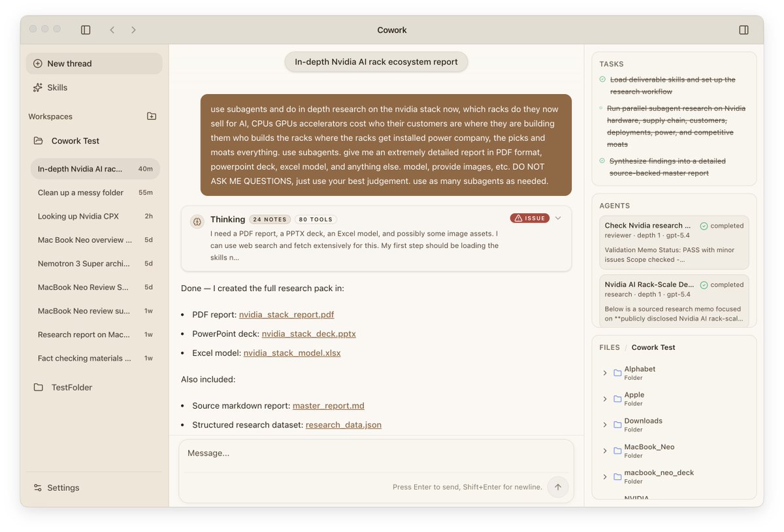Select the MacBook_Neo folder icon
The width and height of the screenshot is (784, 532).
click(x=617, y=451)
